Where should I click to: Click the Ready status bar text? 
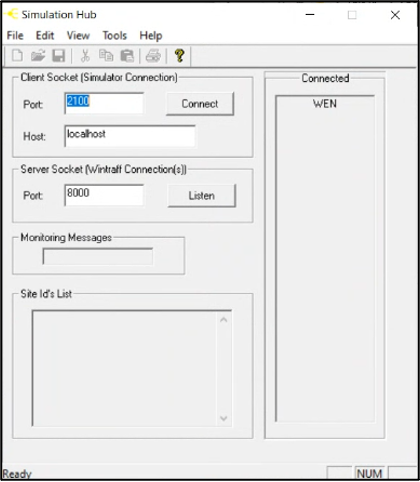[17, 474]
